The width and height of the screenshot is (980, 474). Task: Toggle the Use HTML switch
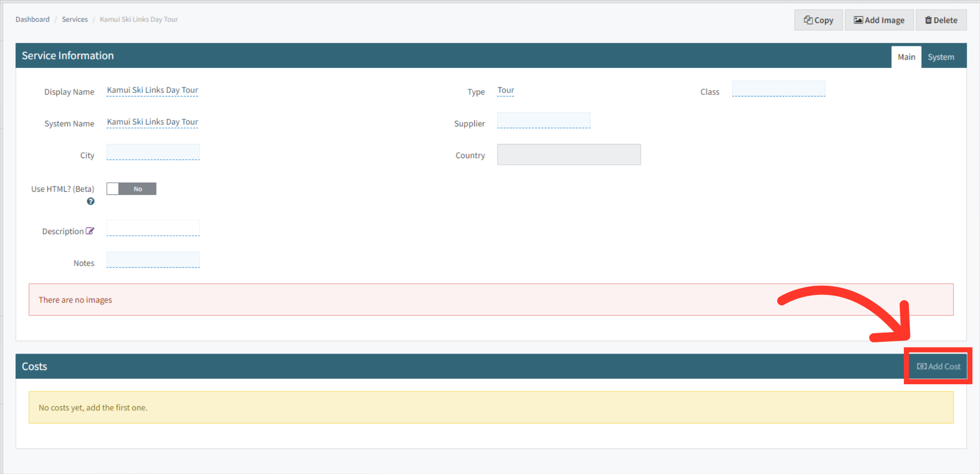click(131, 189)
